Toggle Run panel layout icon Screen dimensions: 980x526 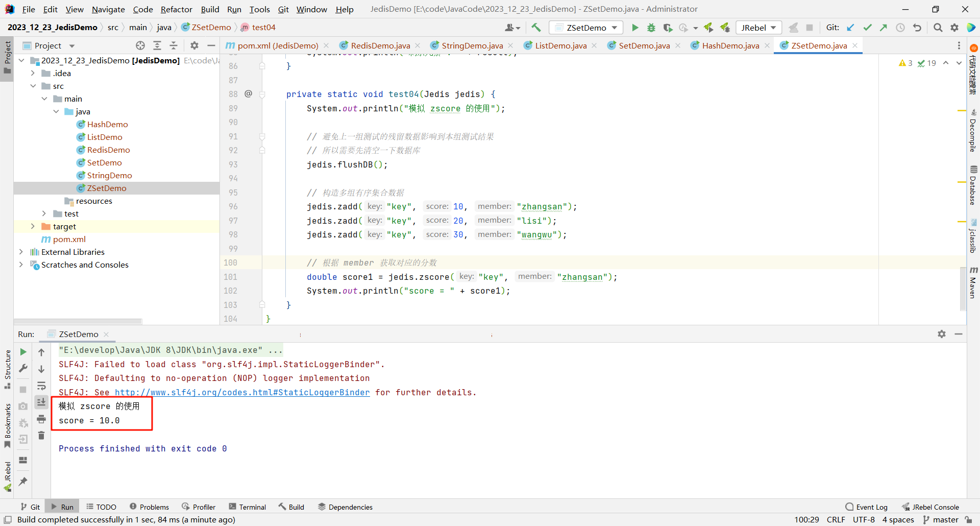click(x=23, y=460)
